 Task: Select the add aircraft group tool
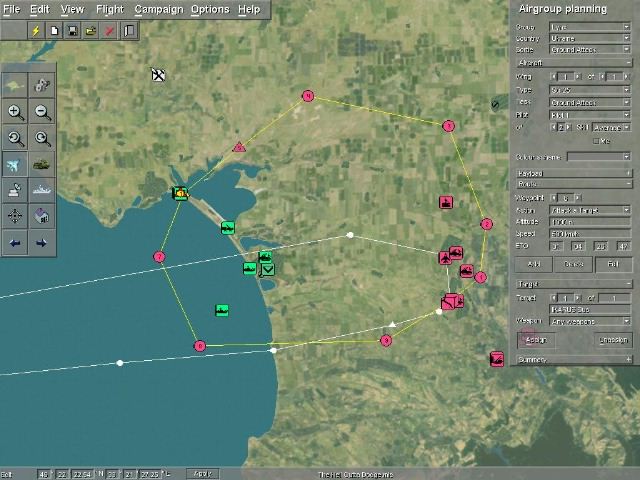(16, 165)
